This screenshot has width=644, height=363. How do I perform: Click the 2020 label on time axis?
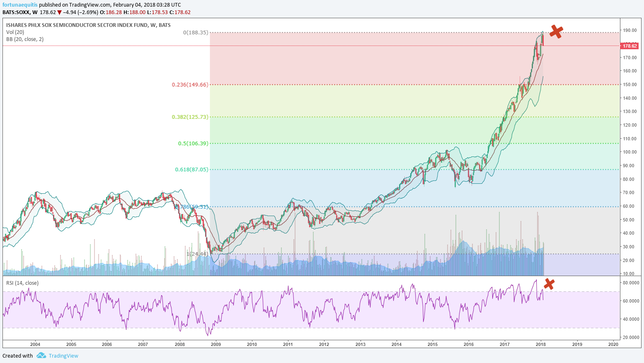pyautogui.click(x=613, y=344)
